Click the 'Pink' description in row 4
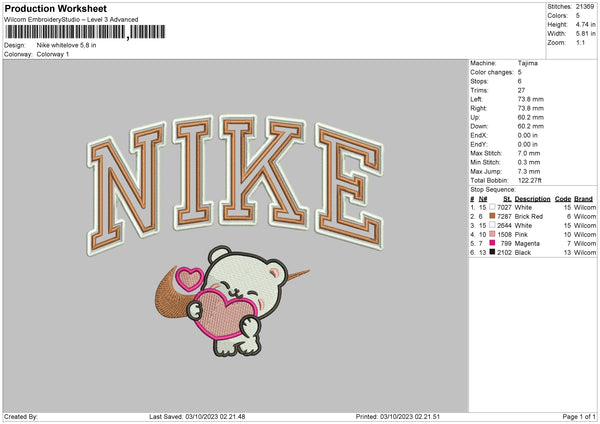Image resolution: width=600 pixels, height=424 pixels. point(521,234)
